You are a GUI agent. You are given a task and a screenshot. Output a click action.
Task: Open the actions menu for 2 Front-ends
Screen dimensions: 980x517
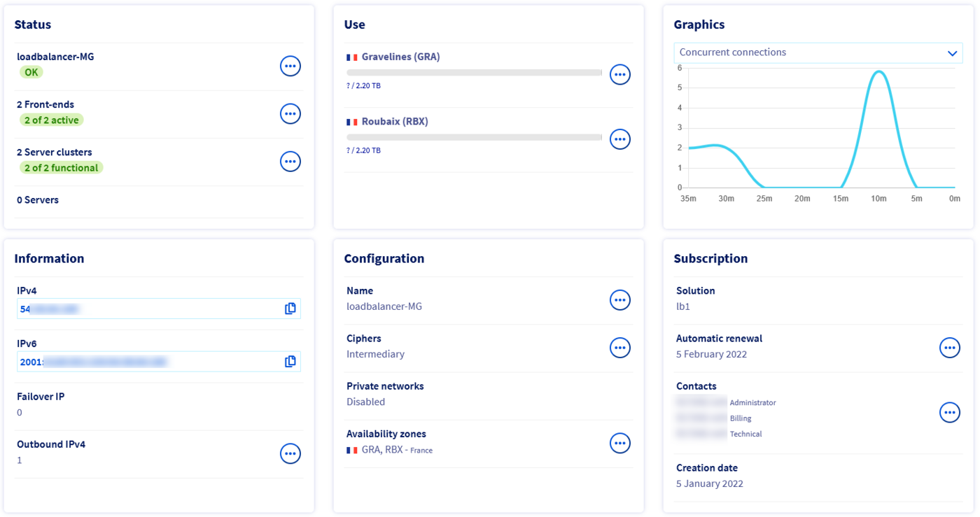[290, 113]
